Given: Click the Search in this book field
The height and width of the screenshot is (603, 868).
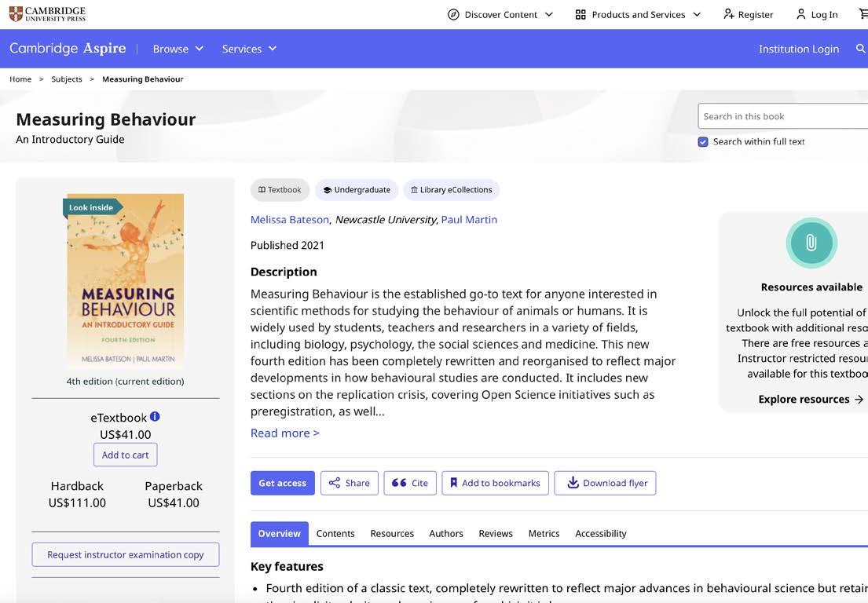Looking at the screenshot, I should (782, 116).
